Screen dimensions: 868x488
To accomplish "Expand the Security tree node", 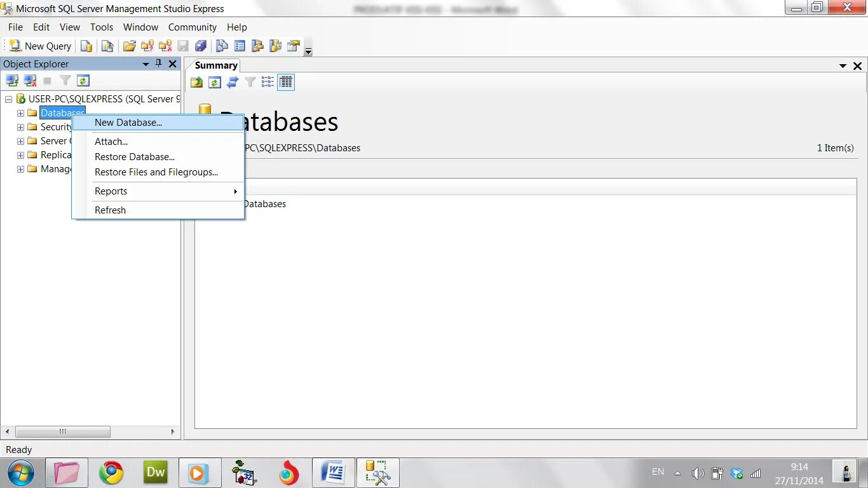I will (20, 127).
